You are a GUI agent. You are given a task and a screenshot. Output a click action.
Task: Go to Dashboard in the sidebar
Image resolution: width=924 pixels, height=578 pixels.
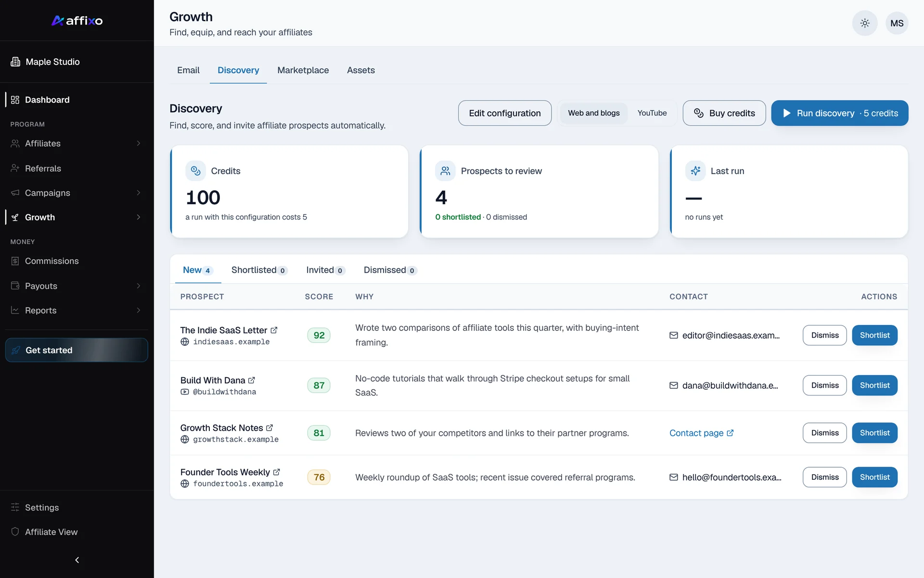pyautogui.click(x=77, y=100)
